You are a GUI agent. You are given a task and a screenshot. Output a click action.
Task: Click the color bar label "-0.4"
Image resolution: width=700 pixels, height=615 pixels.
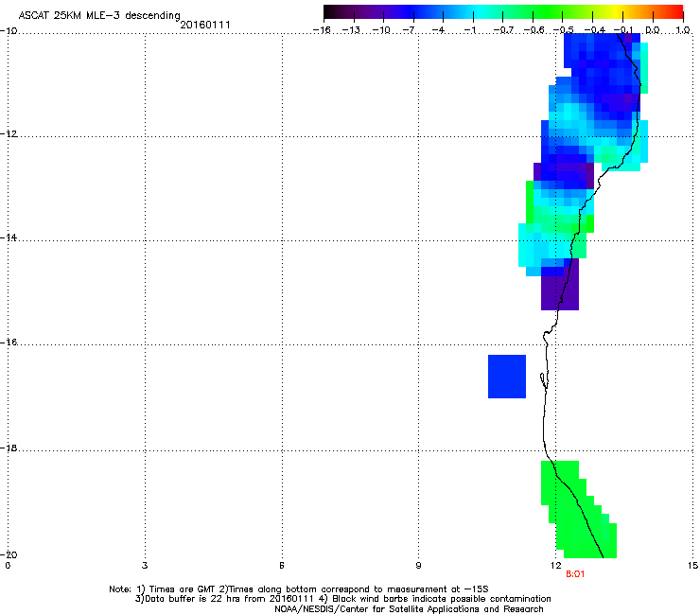595,30
